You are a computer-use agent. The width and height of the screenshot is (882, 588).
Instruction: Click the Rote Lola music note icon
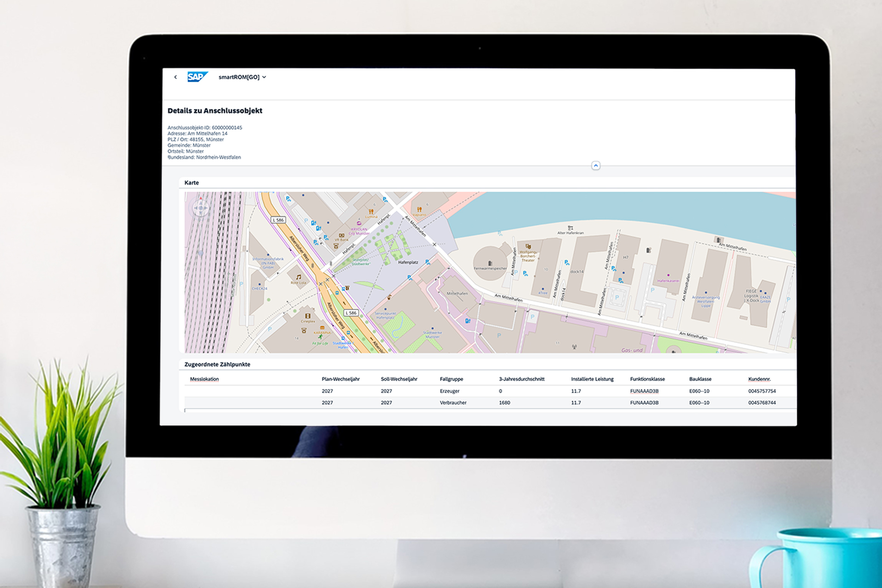[299, 277]
